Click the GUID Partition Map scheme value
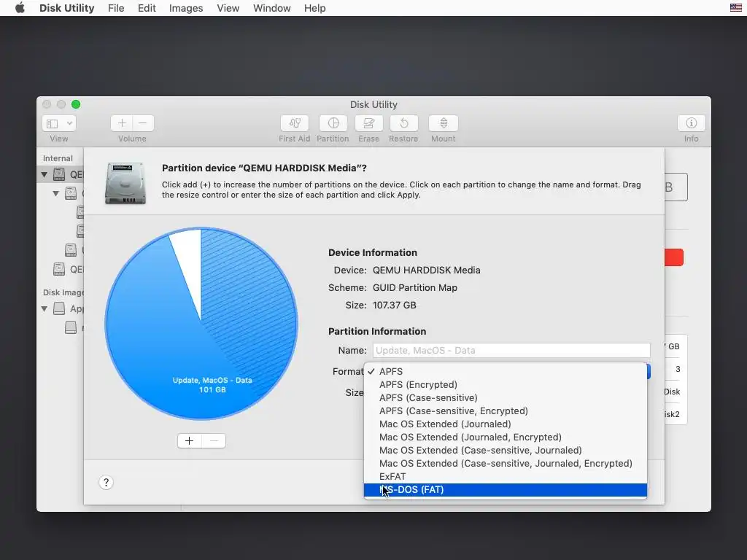Image resolution: width=747 pixels, height=560 pixels. (x=415, y=287)
